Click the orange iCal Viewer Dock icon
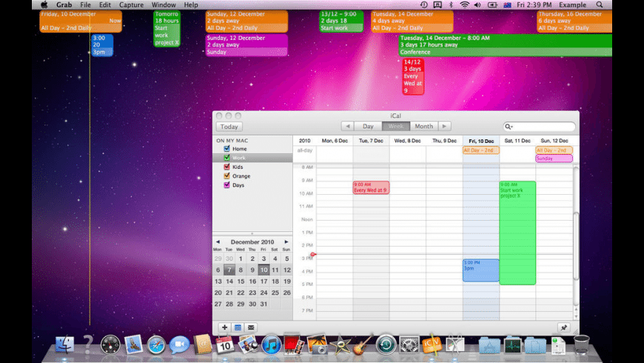644x363 pixels. 432,344
